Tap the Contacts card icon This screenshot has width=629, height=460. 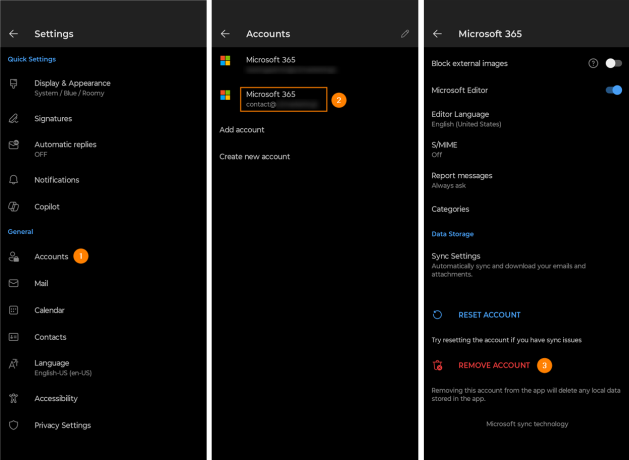point(14,337)
